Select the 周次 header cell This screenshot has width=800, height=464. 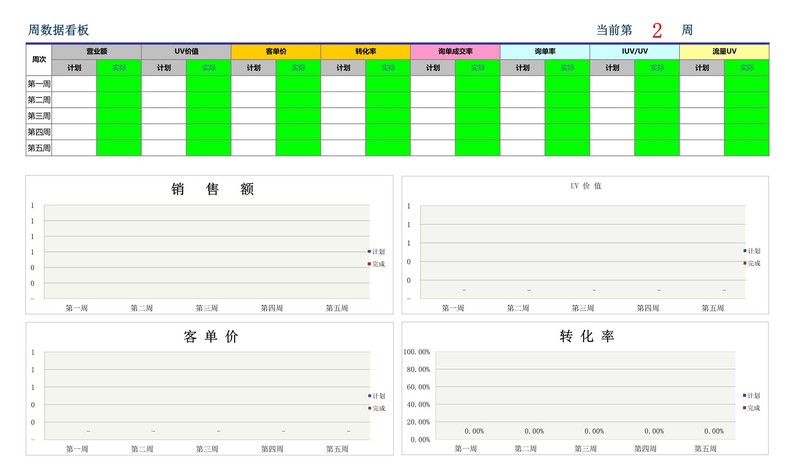click(39, 60)
